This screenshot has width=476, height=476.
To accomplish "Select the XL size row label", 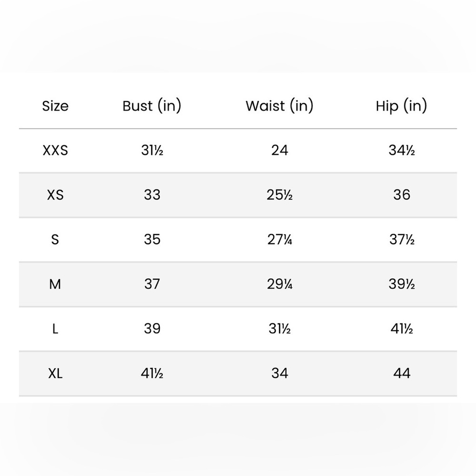I will click(x=55, y=373).
